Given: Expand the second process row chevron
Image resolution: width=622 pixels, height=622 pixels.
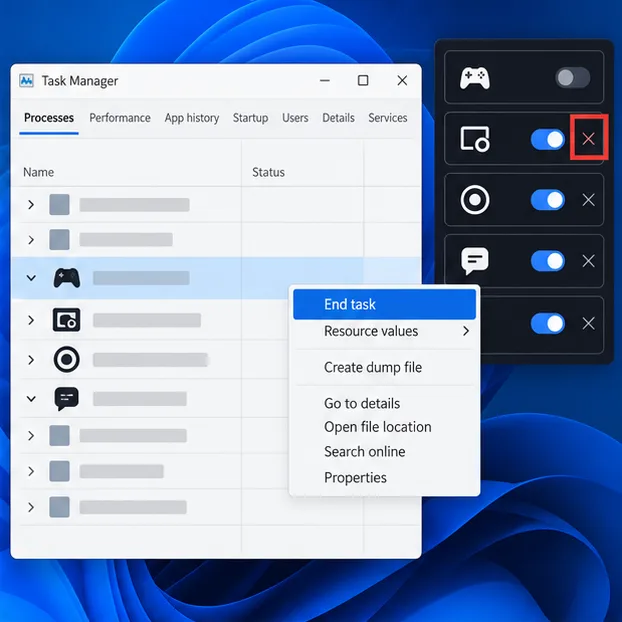Looking at the screenshot, I should pyautogui.click(x=31, y=240).
